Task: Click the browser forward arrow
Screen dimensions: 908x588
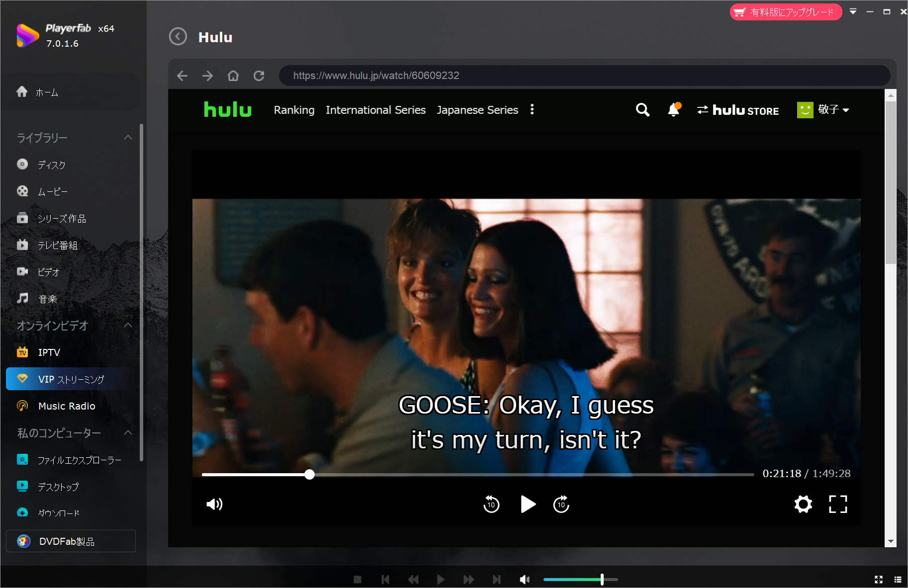Action: click(x=207, y=76)
